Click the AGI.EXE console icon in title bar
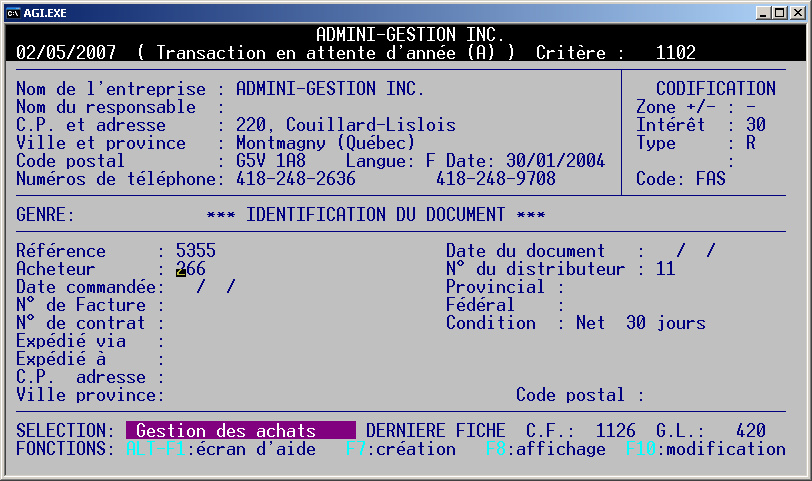Image resolution: width=812 pixels, height=481 pixels. 14,12
